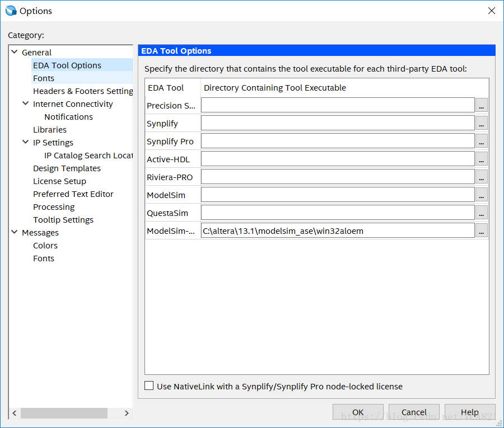The width and height of the screenshot is (504, 428).
Task: Click Precision Synthesis directory field
Action: coord(338,105)
